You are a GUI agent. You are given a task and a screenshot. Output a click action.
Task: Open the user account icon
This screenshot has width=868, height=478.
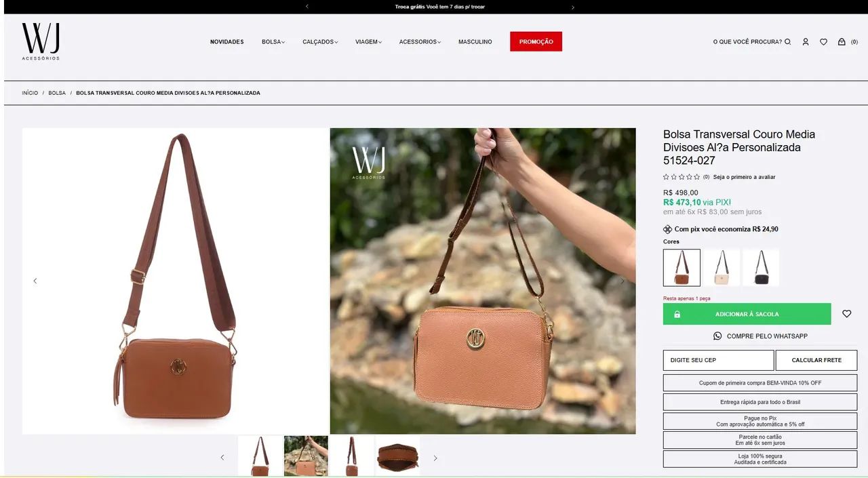806,42
